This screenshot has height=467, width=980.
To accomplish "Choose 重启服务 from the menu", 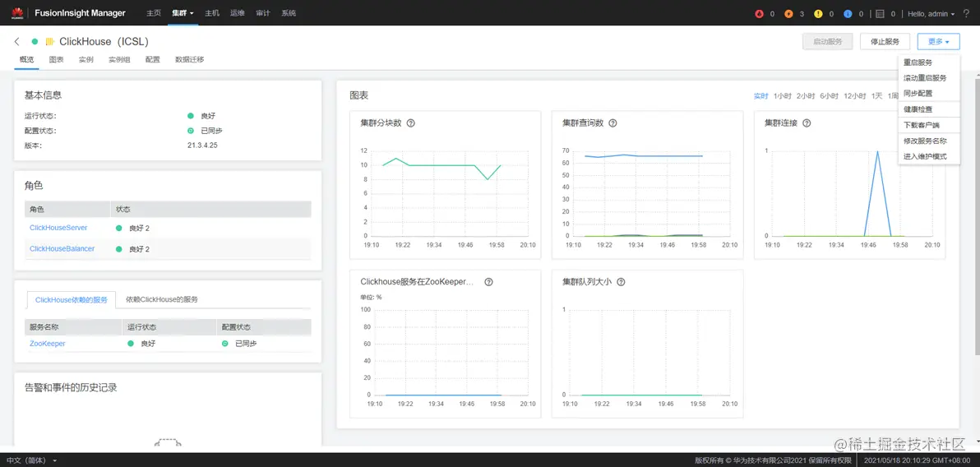I will [x=929, y=62].
